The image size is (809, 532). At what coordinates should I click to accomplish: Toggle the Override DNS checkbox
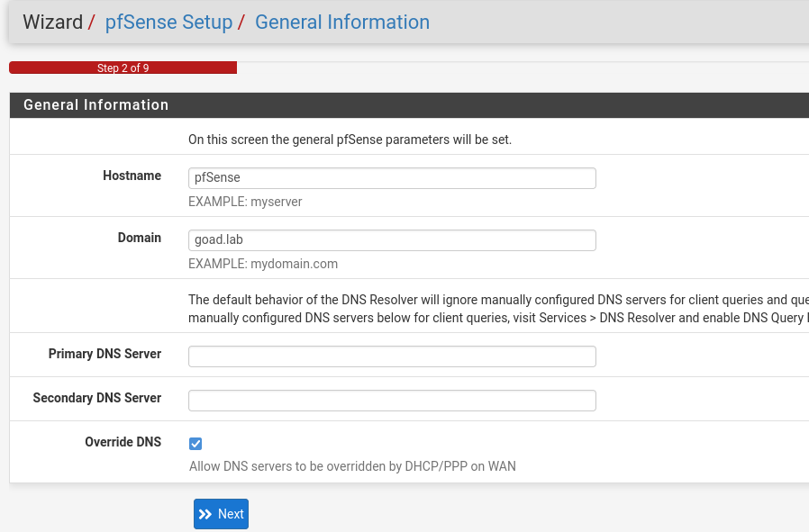click(195, 443)
